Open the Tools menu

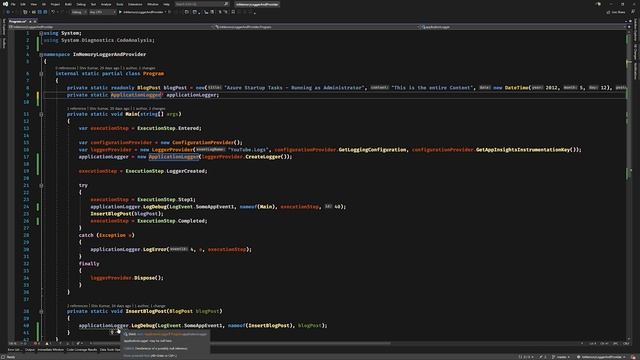(x=120, y=4)
